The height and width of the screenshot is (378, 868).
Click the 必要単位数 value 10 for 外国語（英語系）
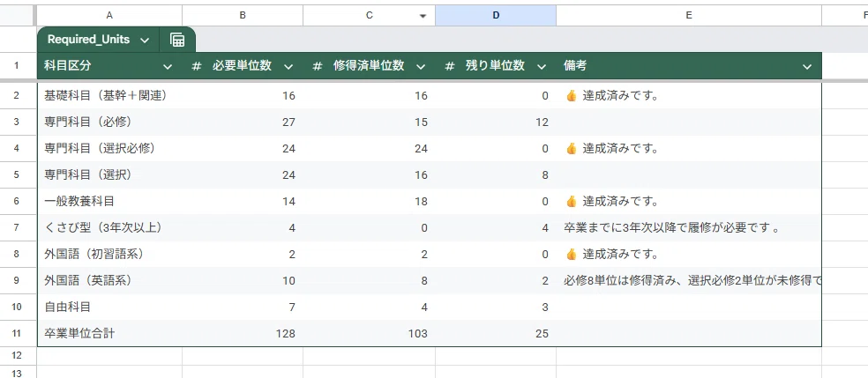(288, 281)
